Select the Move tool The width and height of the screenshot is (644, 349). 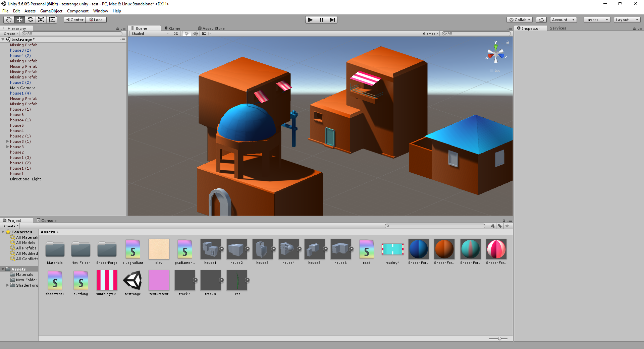19,20
